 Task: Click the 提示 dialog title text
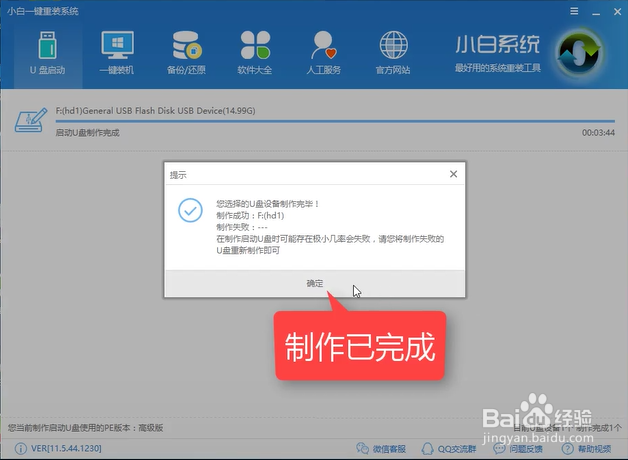click(178, 175)
